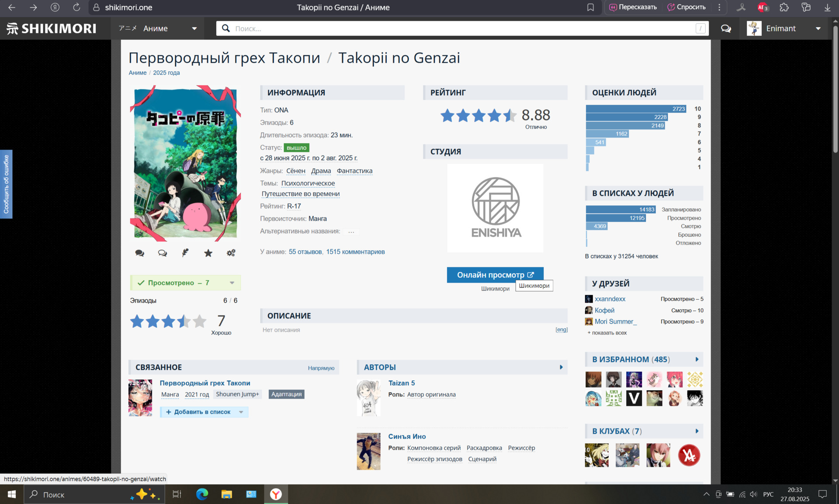The image size is (839, 504).
Task: Expand the Добавить в список dropdown arrow
Action: pos(241,412)
